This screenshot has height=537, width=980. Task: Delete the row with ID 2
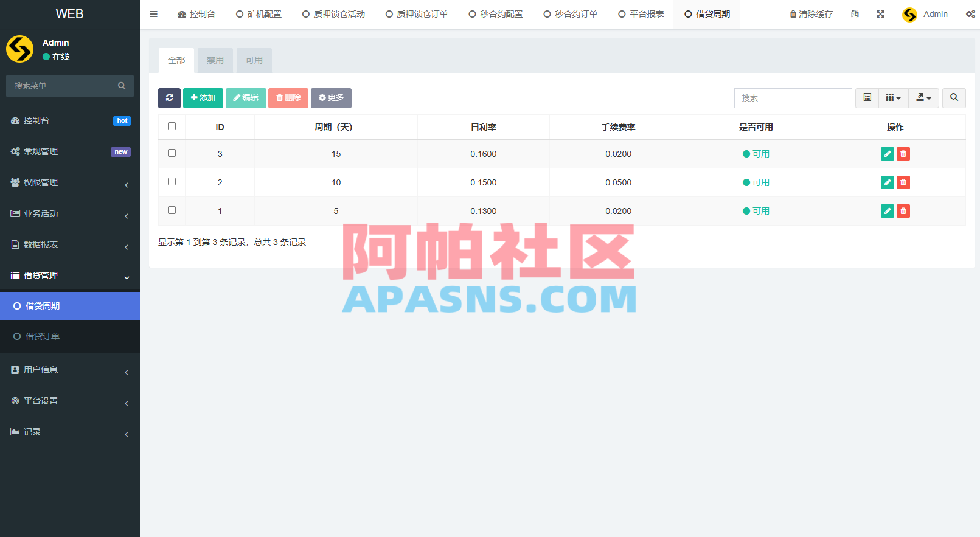903,182
